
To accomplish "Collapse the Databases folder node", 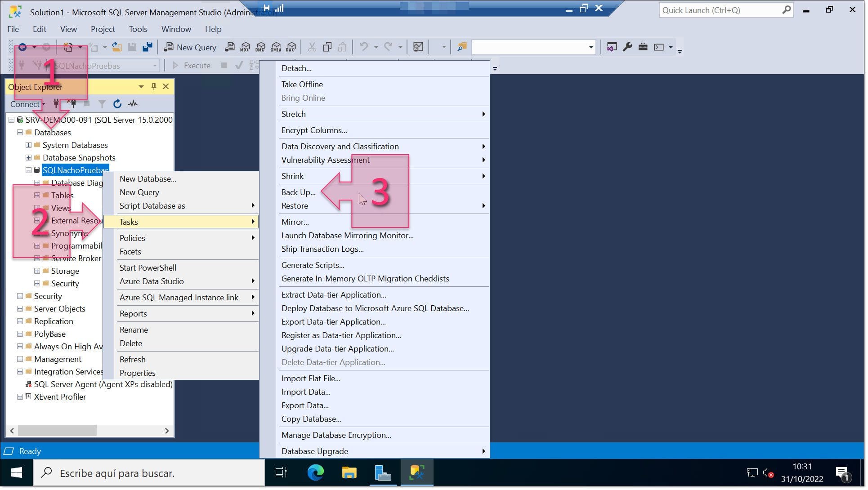I will pos(20,133).
